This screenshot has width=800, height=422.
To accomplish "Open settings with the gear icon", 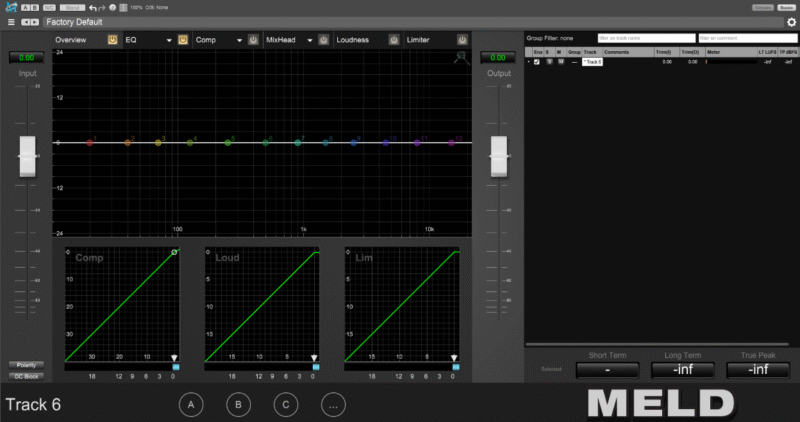I will click(x=791, y=22).
